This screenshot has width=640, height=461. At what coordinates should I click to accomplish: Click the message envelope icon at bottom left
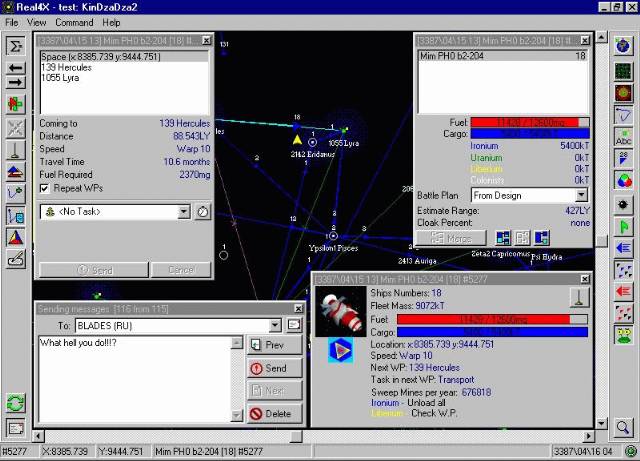point(16,428)
